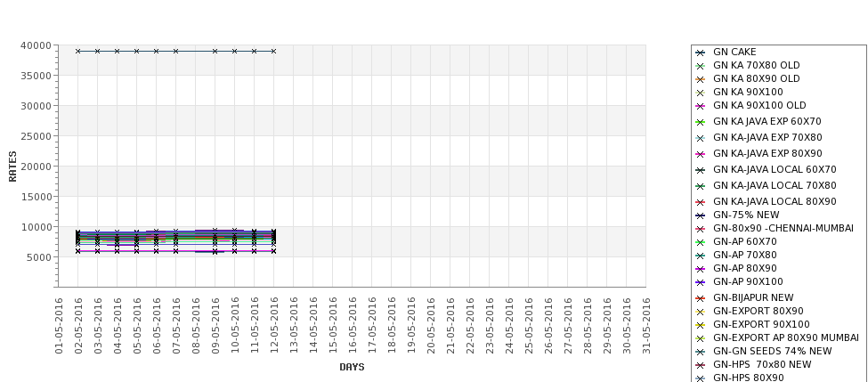Select GN-EXPORT 80X90 legend label
The width and height of the screenshot is (868, 382).
point(758,311)
